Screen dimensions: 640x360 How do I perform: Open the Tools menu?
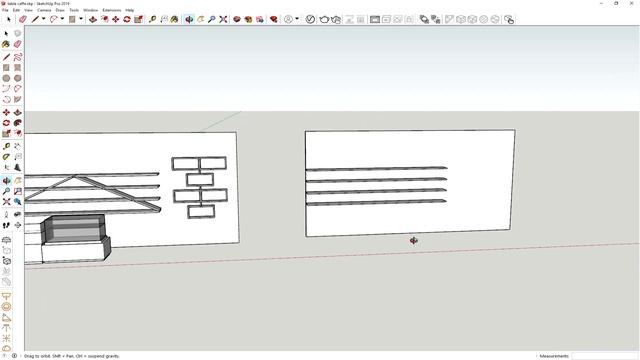click(x=74, y=10)
